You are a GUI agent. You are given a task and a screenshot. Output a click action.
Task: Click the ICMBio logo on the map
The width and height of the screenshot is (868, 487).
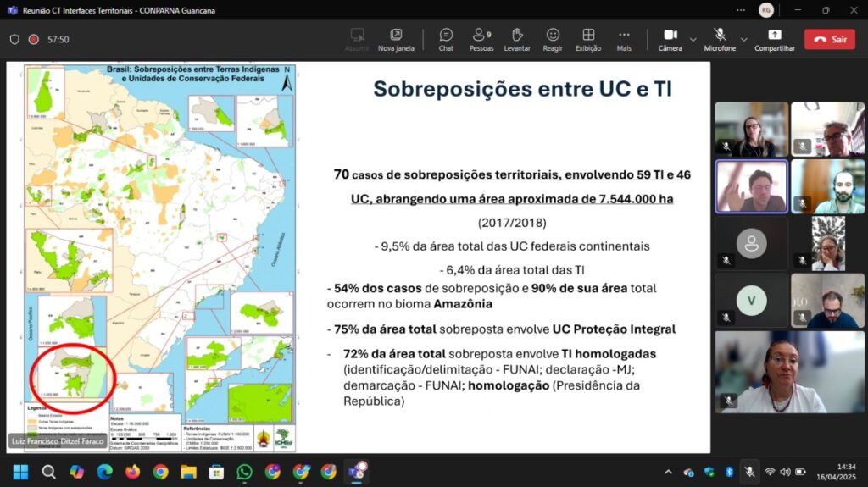coord(283,439)
